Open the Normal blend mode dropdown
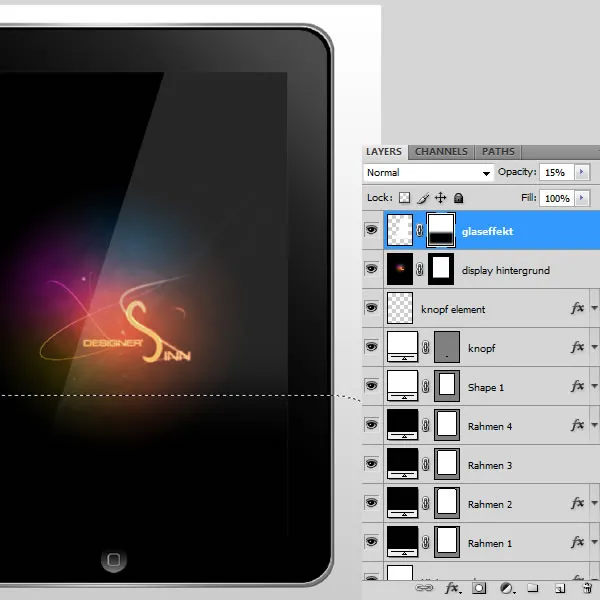Image resolution: width=600 pixels, height=600 pixels. coord(428,173)
